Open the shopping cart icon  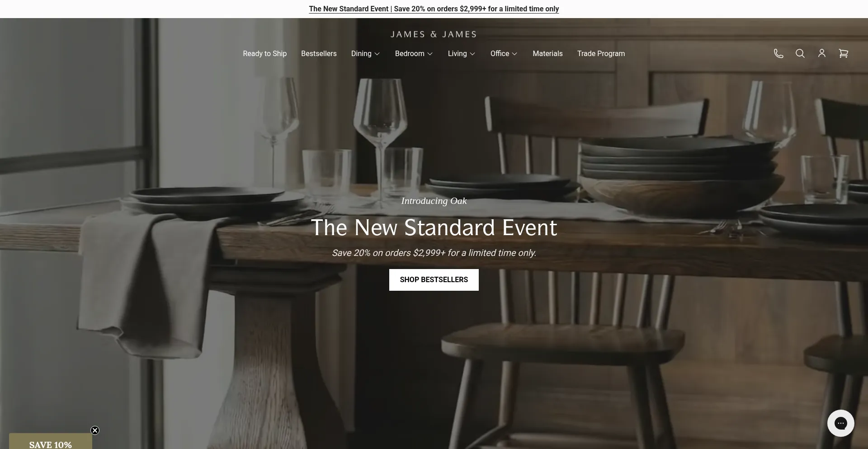click(844, 53)
